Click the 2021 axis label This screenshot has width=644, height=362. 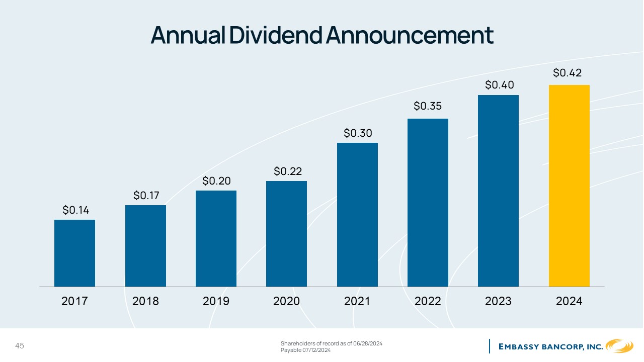(x=357, y=302)
